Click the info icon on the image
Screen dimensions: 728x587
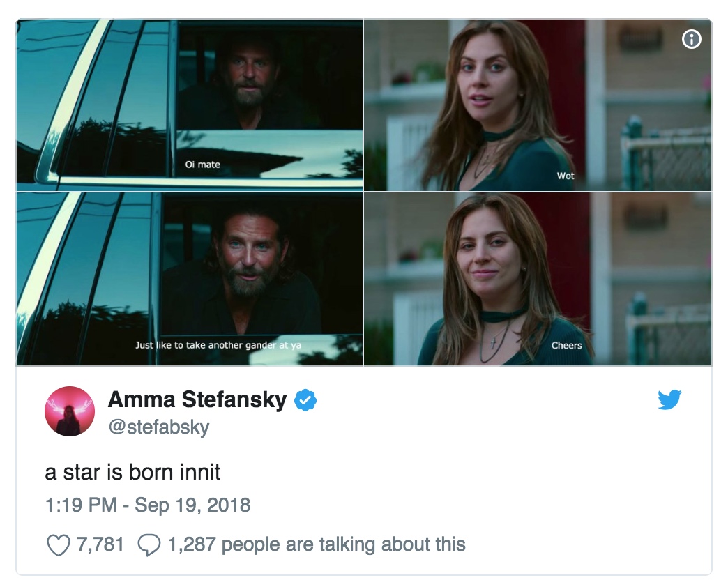tap(691, 40)
